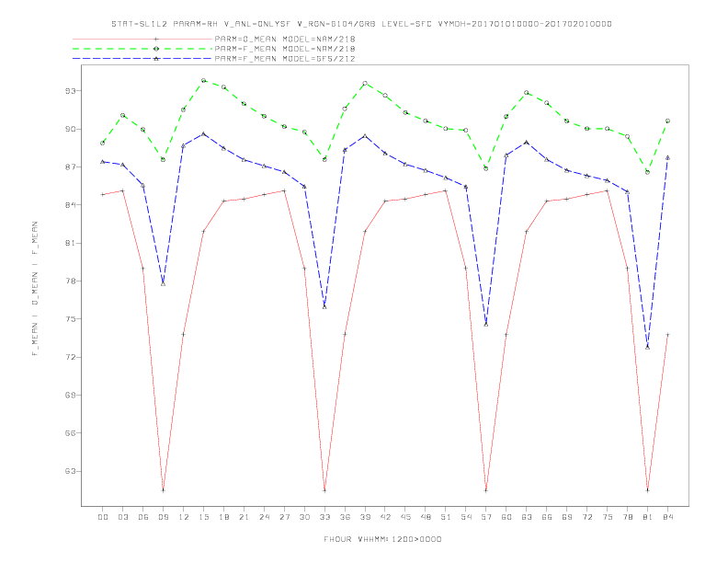The height and width of the screenshot is (563, 728).
Task: Click forecast hour 09 label on horizontal axis
Action: pyautogui.click(x=163, y=517)
